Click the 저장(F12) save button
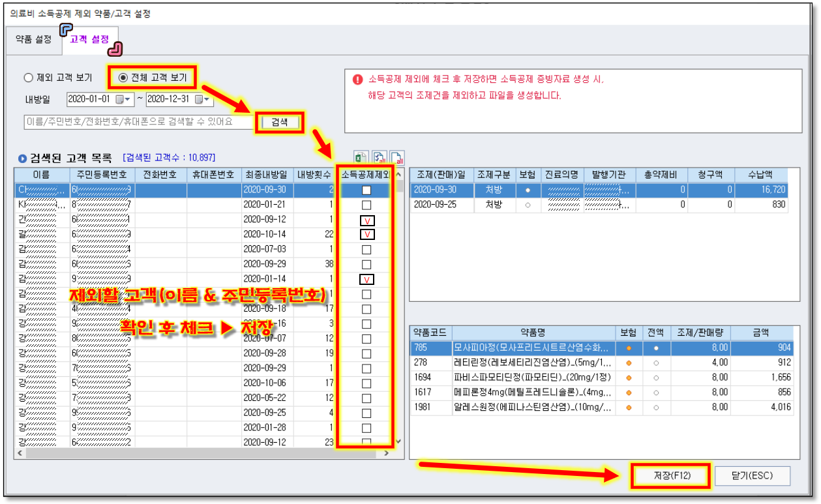 coord(671,476)
